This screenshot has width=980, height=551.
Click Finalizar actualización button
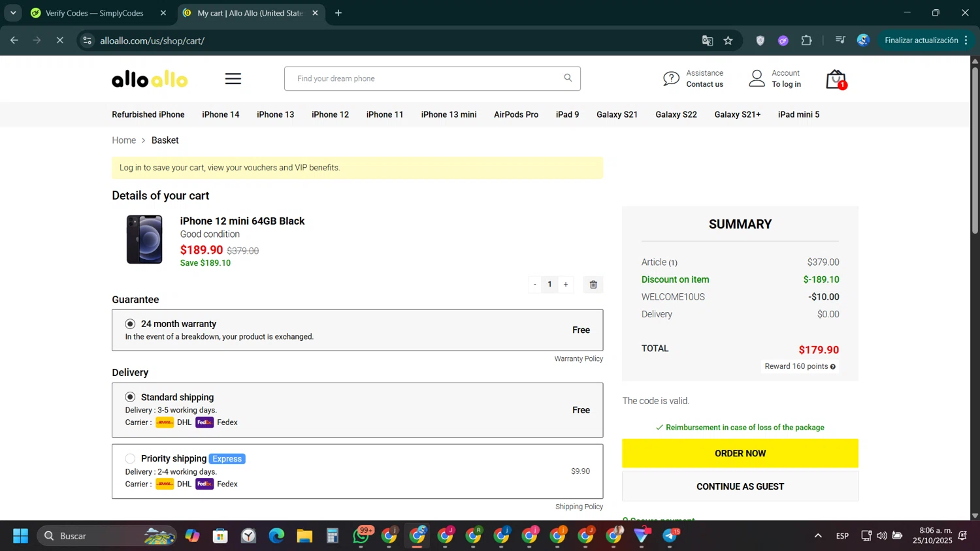click(921, 40)
